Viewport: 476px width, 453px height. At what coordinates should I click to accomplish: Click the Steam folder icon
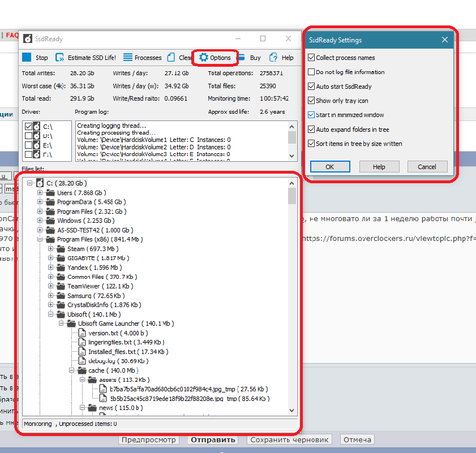point(61,249)
